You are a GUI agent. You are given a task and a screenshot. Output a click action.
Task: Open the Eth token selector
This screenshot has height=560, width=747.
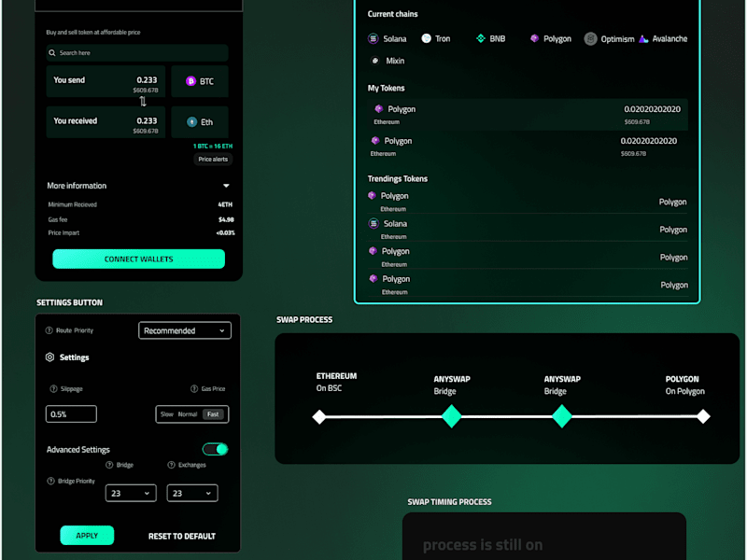pyautogui.click(x=200, y=122)
